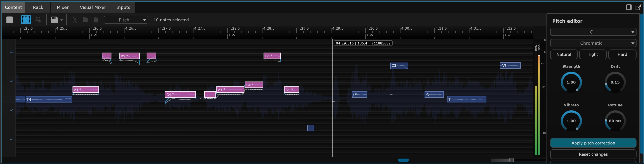Select the G5 note near 4:32.0
The height and width of the screenshot is (164, 644).
[x=510, y=66]
